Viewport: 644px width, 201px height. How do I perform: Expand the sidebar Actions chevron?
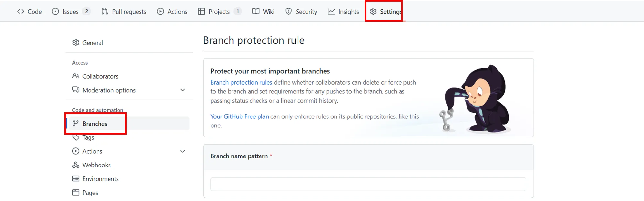[183, 151]
